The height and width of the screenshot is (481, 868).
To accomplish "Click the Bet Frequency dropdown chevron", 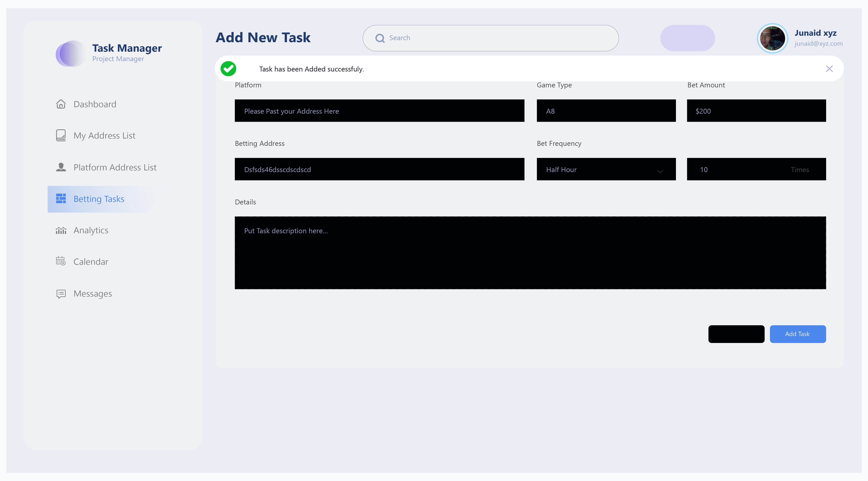I will point(660,171).
